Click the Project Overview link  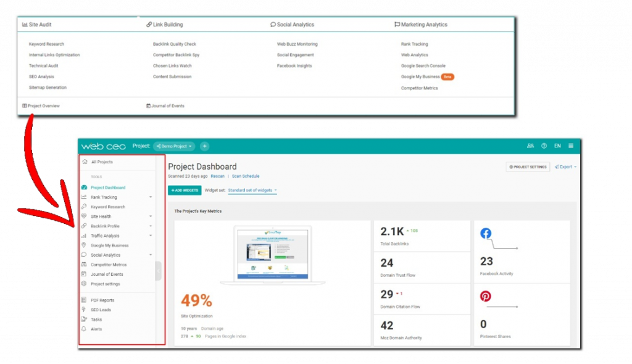pos(41,106)
